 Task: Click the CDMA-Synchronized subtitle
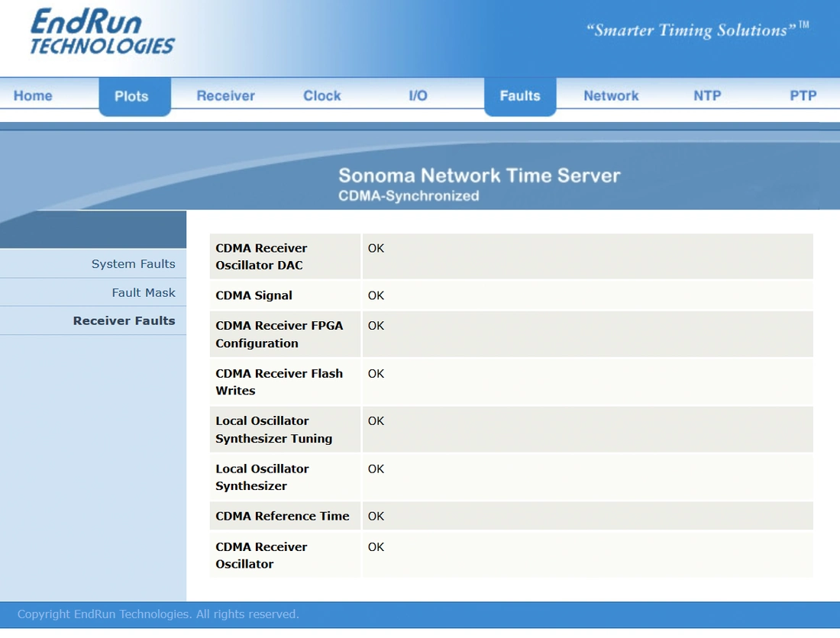coord(409,196)
